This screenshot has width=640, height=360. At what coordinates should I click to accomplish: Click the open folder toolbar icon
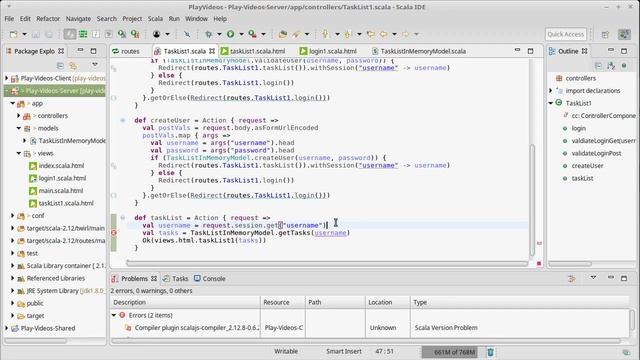282,34
